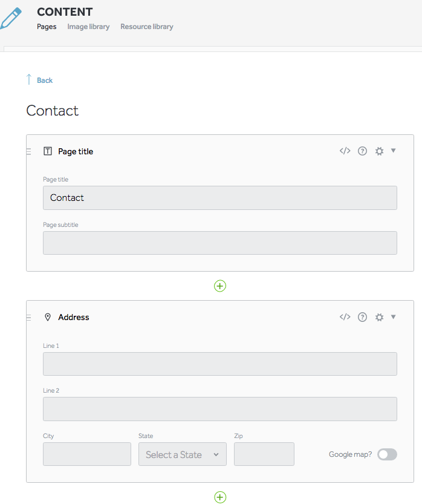Grab the drag handle of Page title block
The height and width of the screenshot is (504, 422).
tap(28, 151)
